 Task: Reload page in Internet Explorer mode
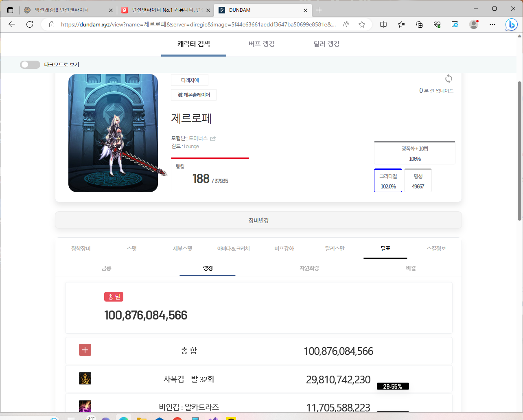tap(455, 24)
